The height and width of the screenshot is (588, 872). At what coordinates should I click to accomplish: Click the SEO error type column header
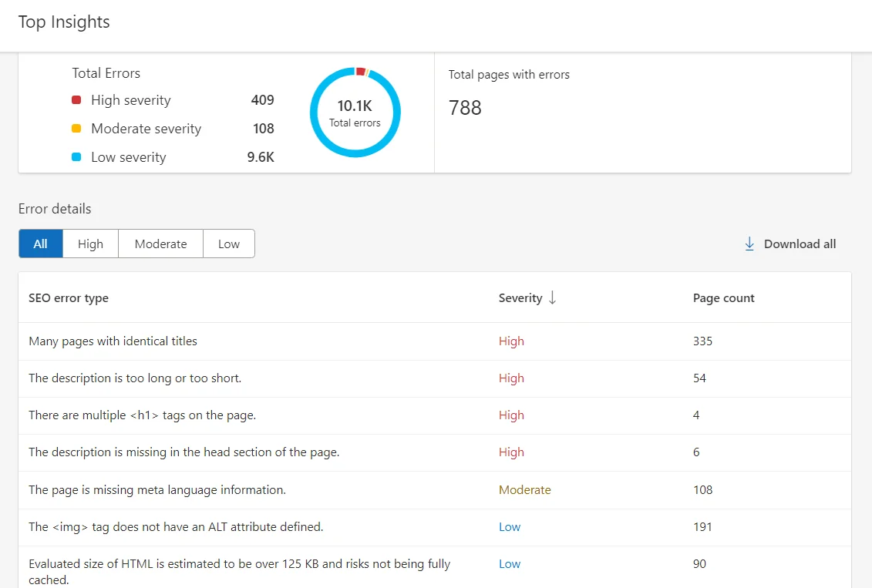coord(69,298)
